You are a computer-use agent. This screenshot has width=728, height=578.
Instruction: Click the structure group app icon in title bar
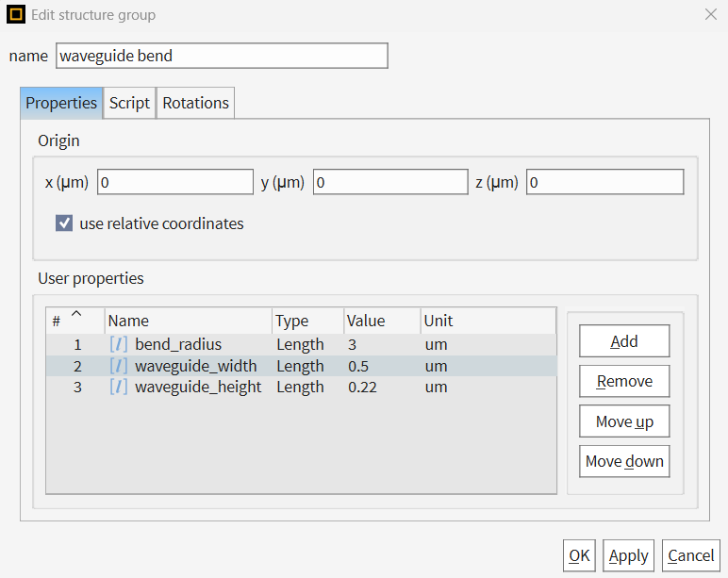pos(16,14)
